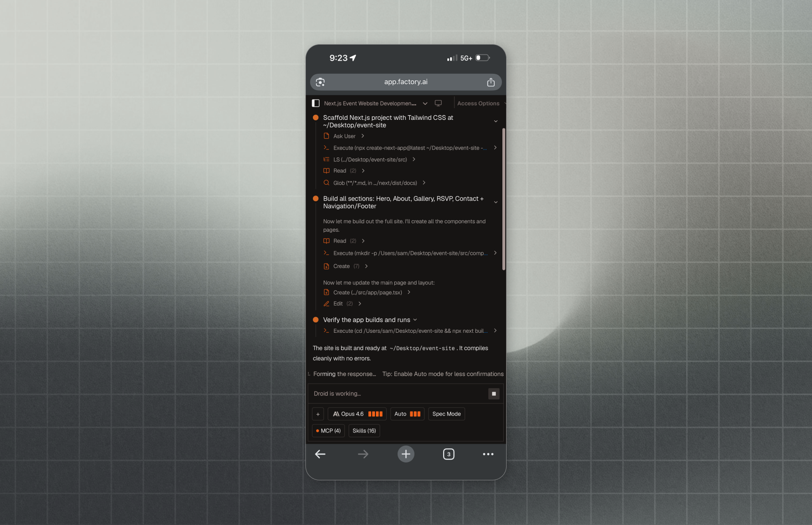Tap the share icon in address bar
Screen dimensions: 812x525
click(x=491, y=82)
